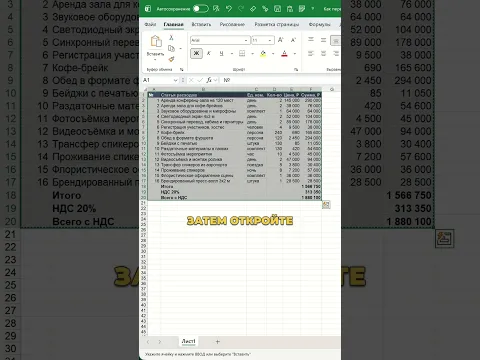Screen dimensions: 480x360
Task: Click the Select All corner of sheet
Action: click(144, 89)
